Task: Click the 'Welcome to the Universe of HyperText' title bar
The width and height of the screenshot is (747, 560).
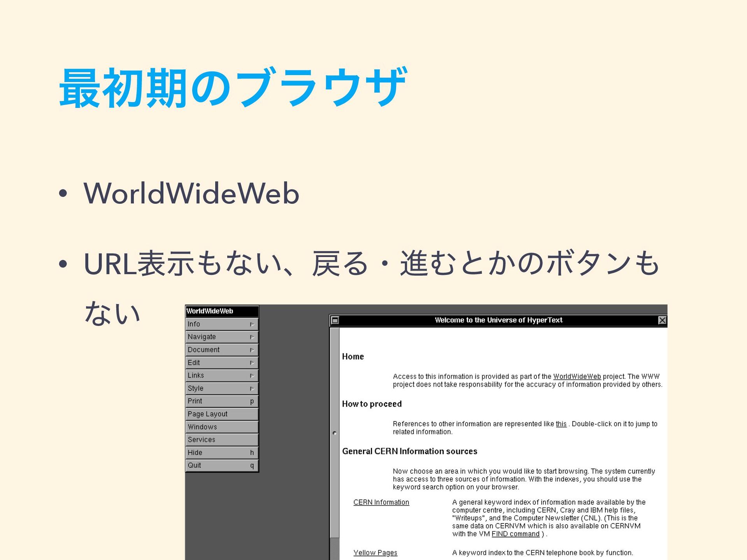Action: click(498, 320)
